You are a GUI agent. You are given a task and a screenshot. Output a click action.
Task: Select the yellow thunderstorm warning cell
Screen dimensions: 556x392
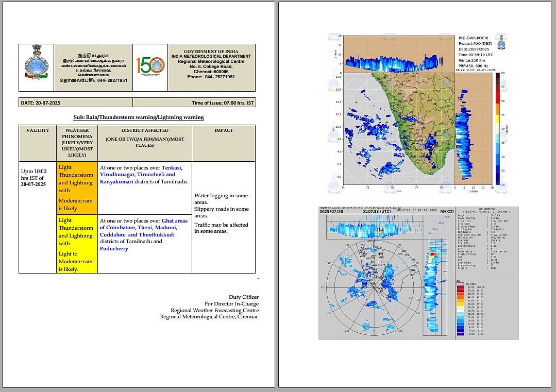point(77,244)
